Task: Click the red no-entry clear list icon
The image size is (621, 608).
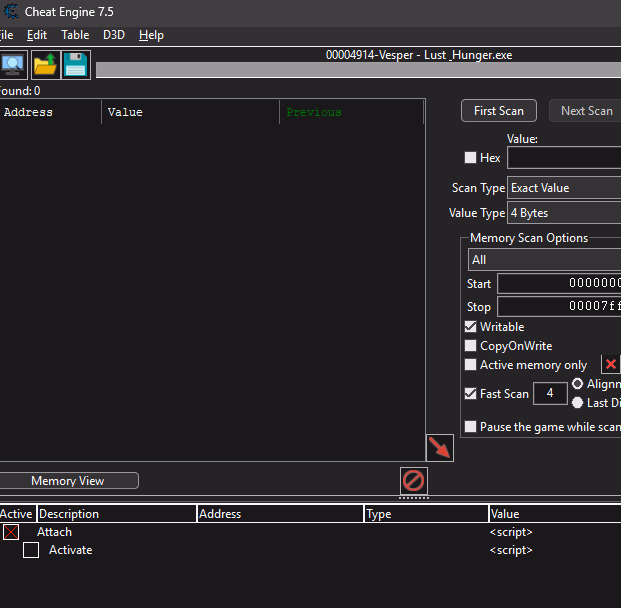Action: click(x=413, y=480)
